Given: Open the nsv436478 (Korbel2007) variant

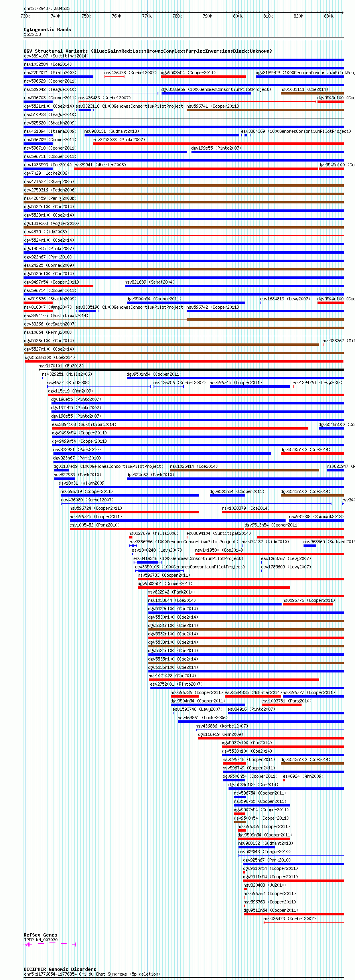Looking at the screenshot, I should (x=130, y=73).
